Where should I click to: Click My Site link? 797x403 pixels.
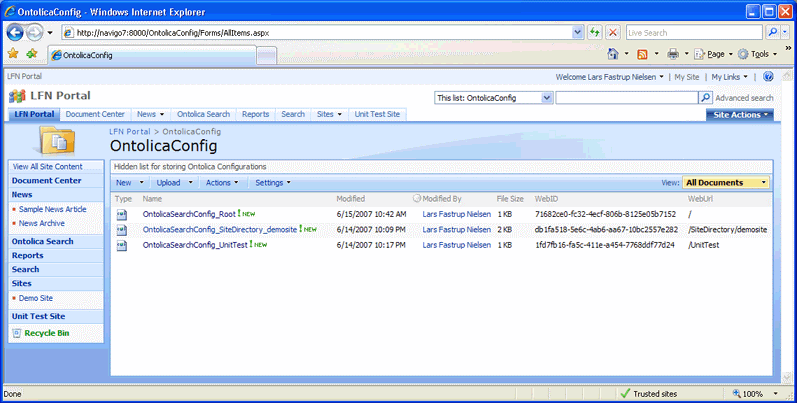[687, 77]
